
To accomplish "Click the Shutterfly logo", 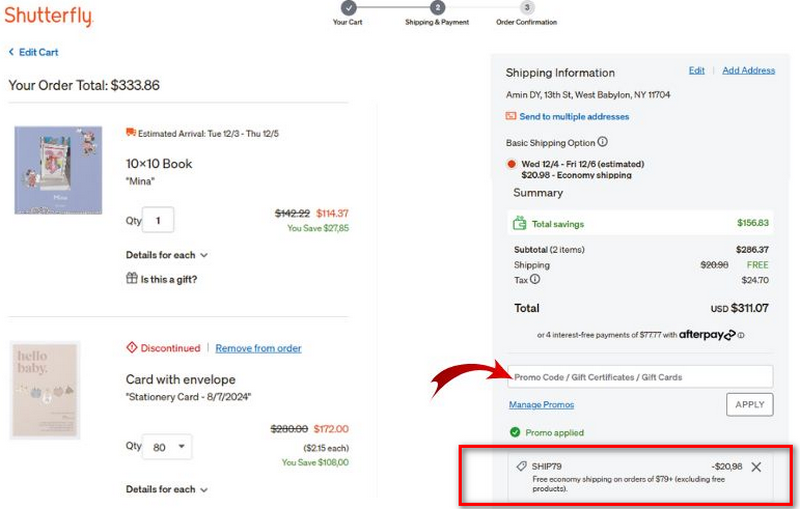I will (x=49, y=17).
